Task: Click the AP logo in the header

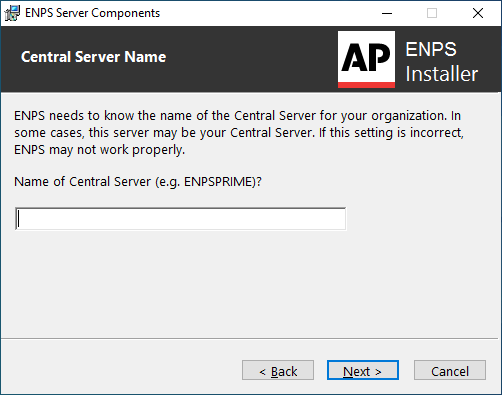Action: (366, 59)
